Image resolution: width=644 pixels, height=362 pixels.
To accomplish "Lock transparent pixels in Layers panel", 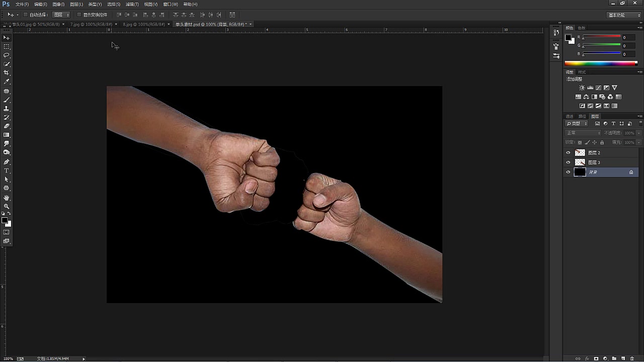I will (580, 142).
